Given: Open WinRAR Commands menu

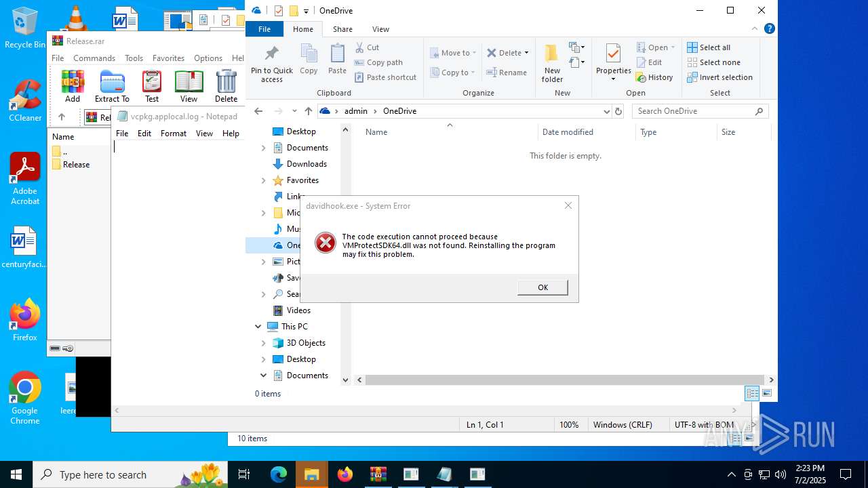Looking at the screenshot, I should point(94,58).
